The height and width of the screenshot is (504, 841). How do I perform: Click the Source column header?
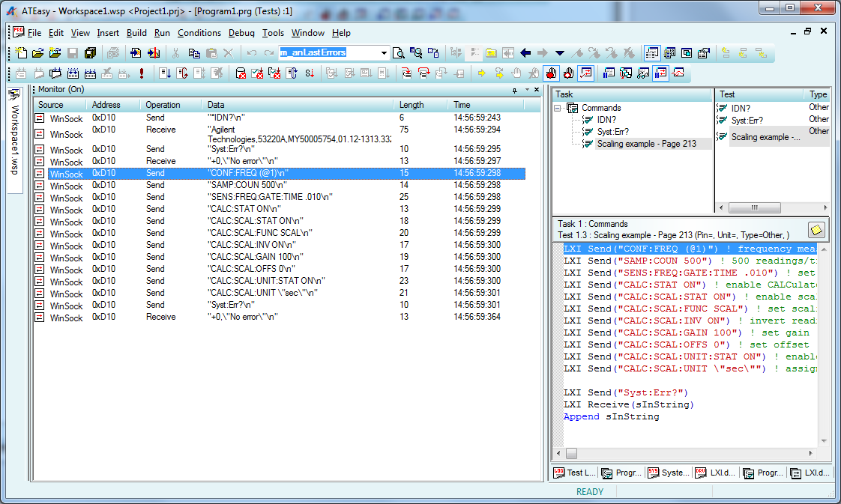(x=60, y=105)
